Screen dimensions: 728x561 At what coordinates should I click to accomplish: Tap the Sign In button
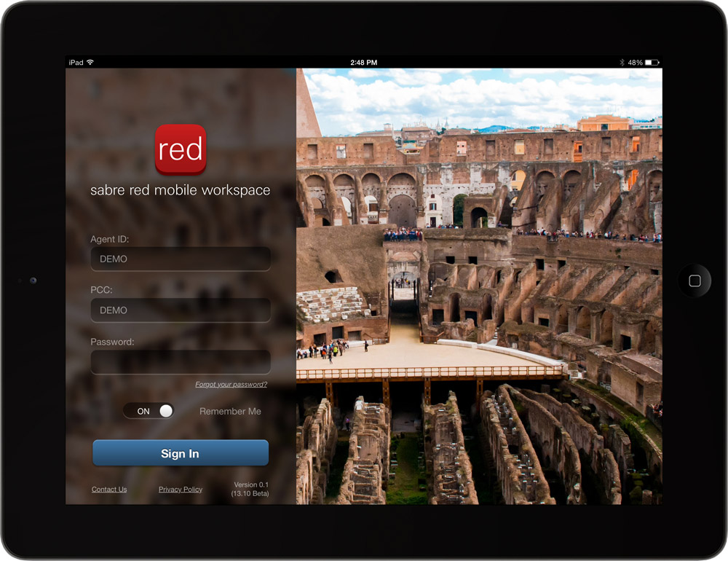(x=181, y=453)
